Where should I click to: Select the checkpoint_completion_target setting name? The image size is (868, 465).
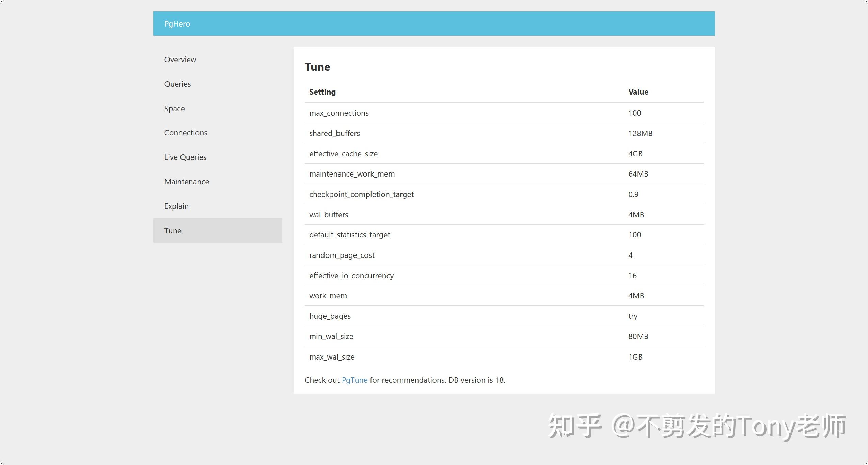point(361,194)
